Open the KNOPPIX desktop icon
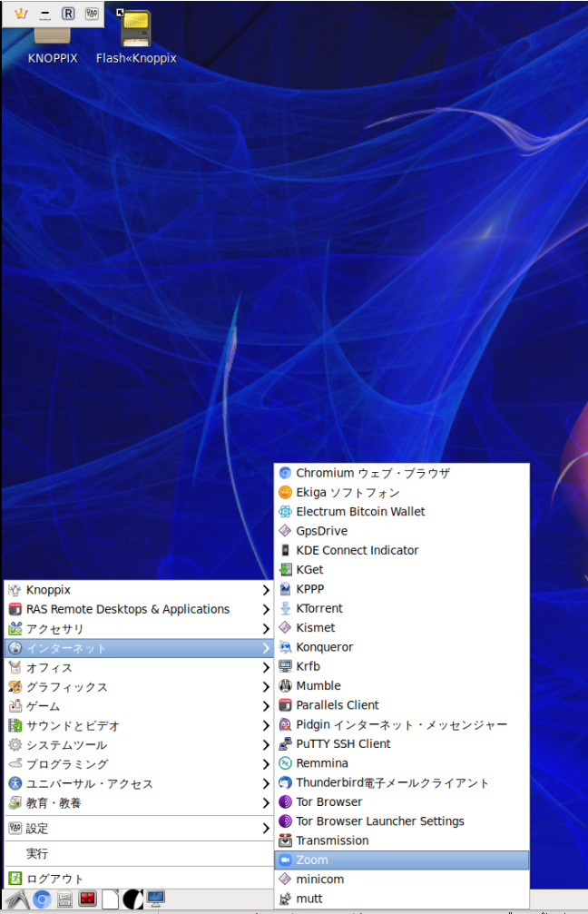 (53, 44)
